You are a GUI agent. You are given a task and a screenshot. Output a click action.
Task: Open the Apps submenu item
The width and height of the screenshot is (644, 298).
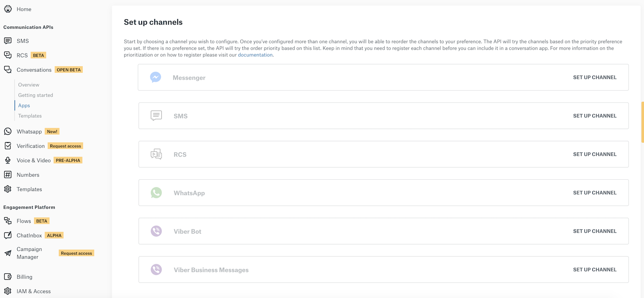pyautogui.click(x=24, y=105)
